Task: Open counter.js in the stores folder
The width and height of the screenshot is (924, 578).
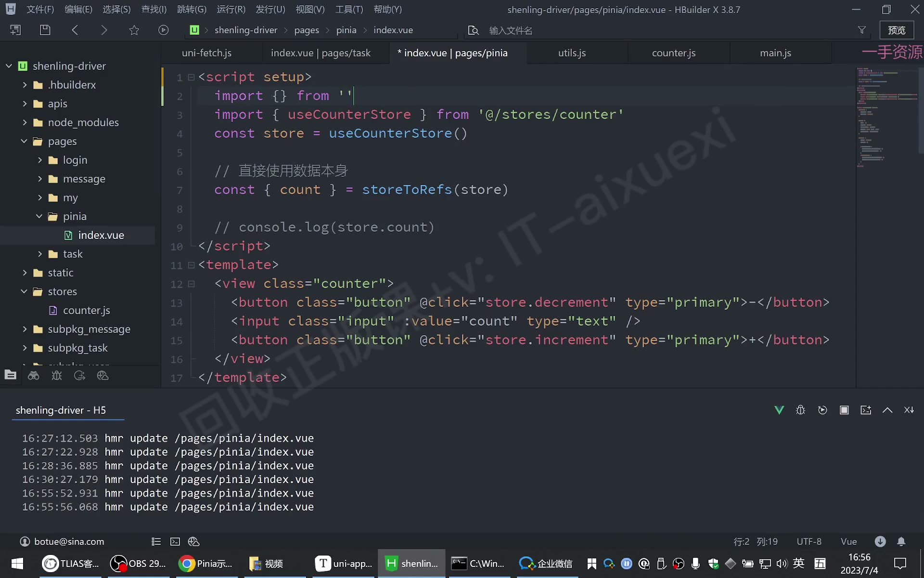Action: click(x=87, y=310)
